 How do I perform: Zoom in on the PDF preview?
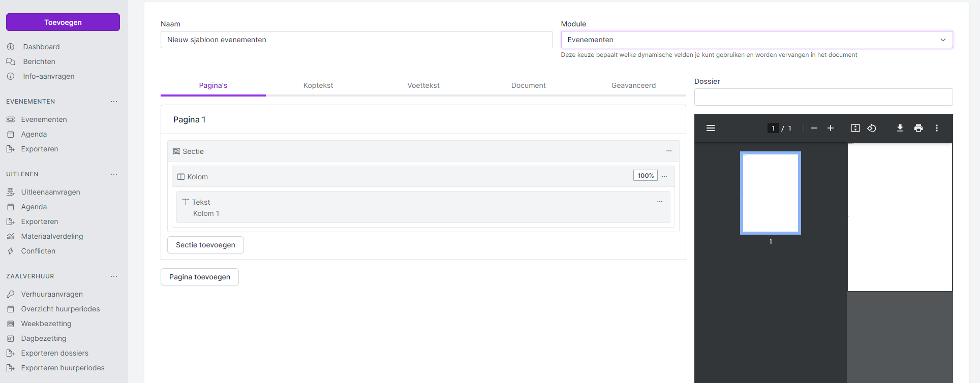831,128
